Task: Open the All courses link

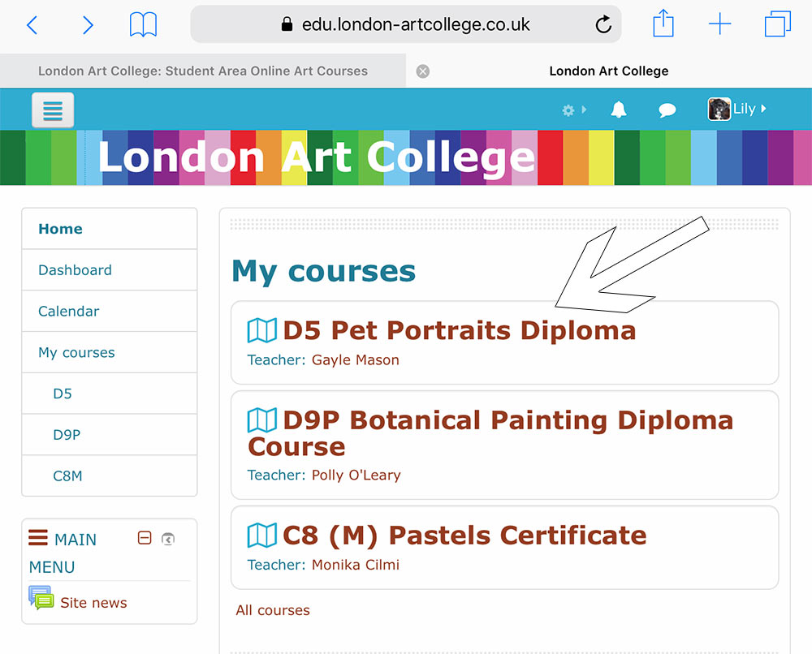Action: [272, 610]
